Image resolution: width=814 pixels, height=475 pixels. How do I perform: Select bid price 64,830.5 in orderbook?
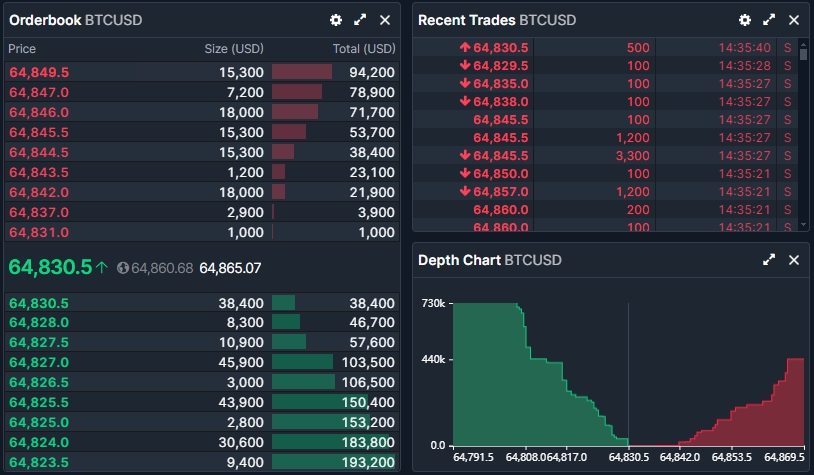click(x=39, y=303)
